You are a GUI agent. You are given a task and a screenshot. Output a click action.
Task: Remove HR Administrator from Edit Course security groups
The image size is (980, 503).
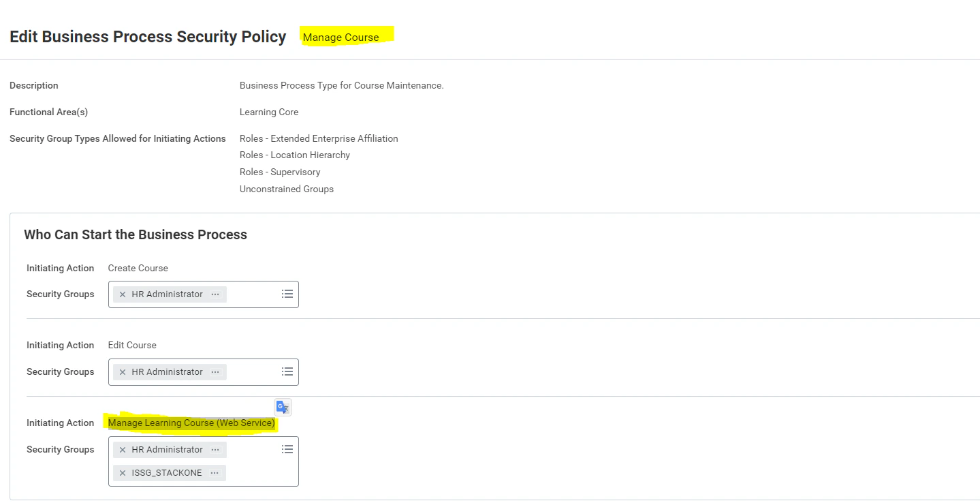click(123, 371)
